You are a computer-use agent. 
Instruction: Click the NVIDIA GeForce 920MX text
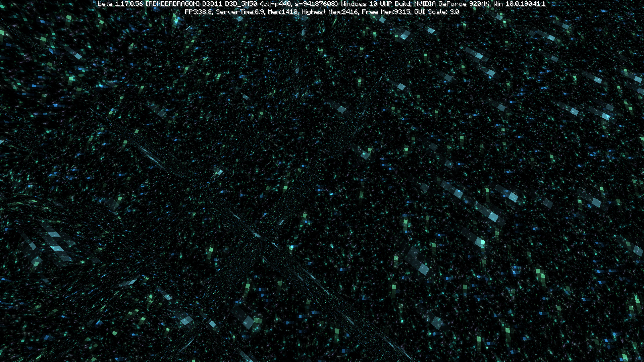(x=452, y=4)
